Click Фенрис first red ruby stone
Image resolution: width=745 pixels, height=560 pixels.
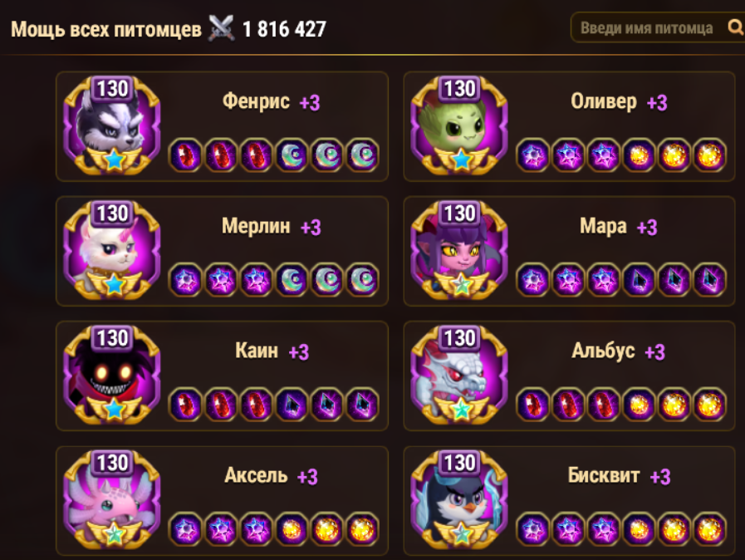185,155
